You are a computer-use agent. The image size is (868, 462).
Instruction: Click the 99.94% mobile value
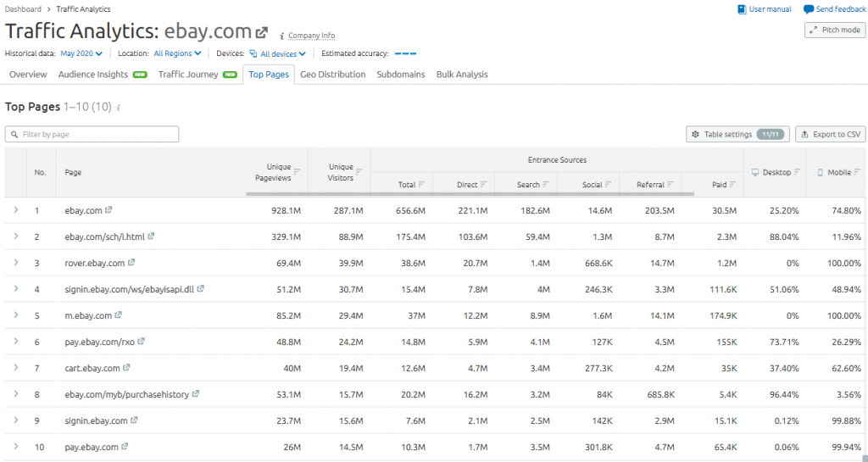point(847,447)
